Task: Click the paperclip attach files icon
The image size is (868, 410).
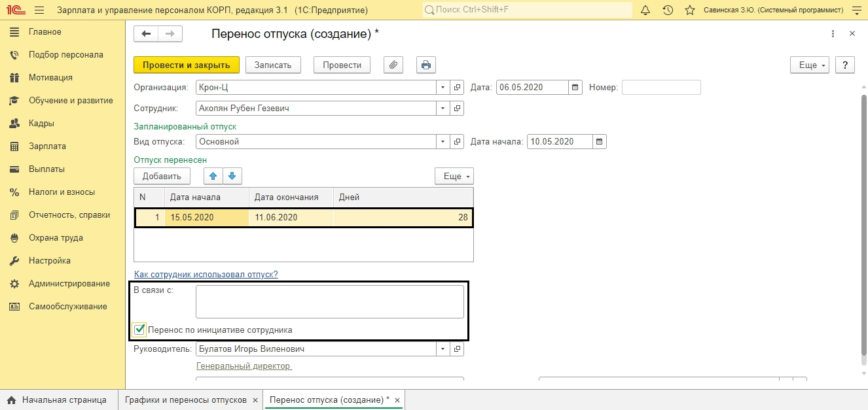Action: click(393, 65)
